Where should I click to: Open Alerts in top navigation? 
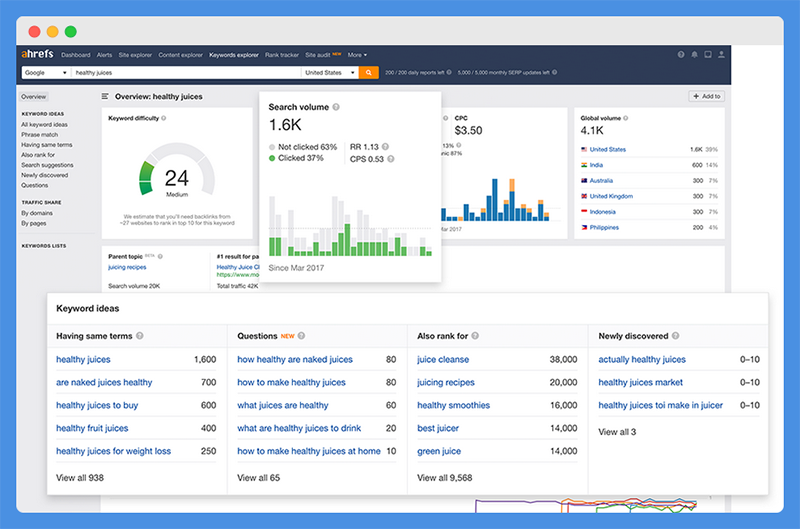(x=104, y=55)
